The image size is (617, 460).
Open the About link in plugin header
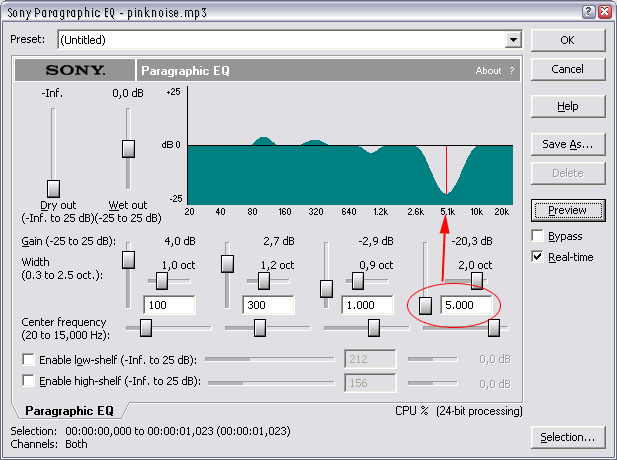click(488, 71)
